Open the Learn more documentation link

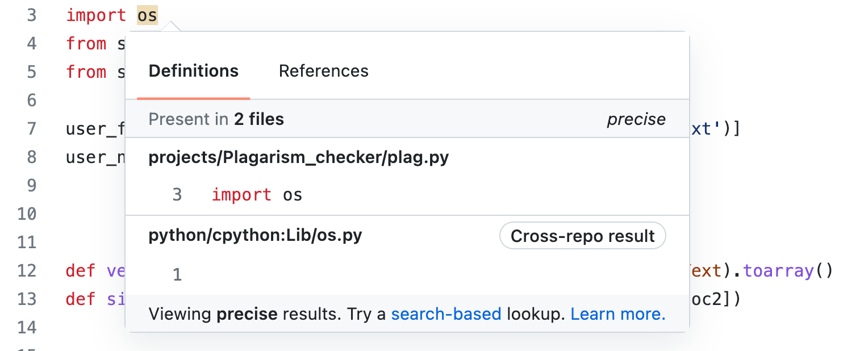point(617,313)
